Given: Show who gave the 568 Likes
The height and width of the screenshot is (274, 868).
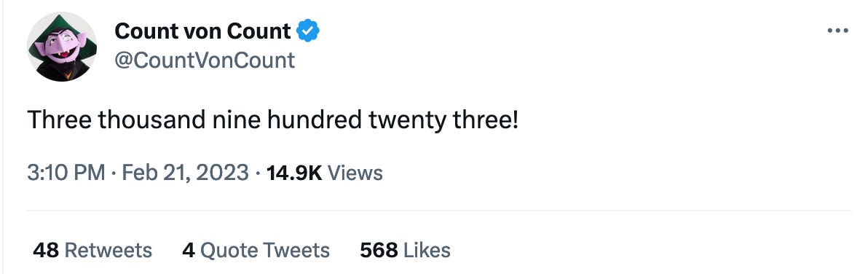Looking at the screenshot, I should 405,250.
